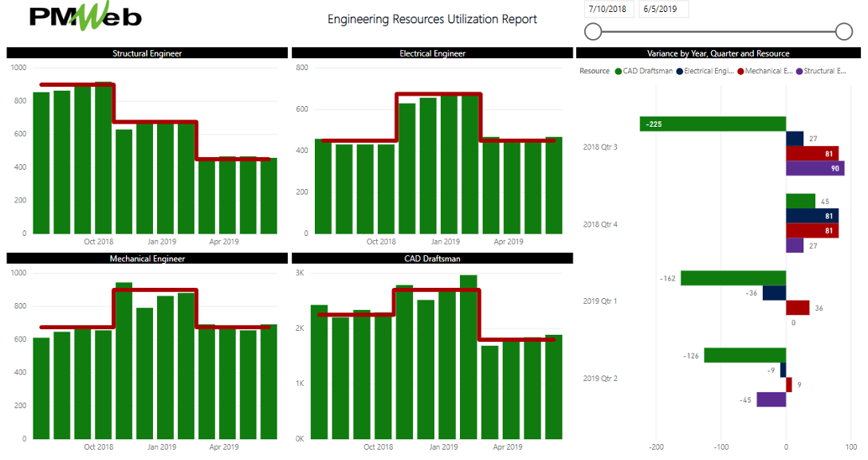The height and width of the screenshot is (460, 868).
Task: Click Oct 2018 label under CAD Draftsman chart
Action: (378, 446)
